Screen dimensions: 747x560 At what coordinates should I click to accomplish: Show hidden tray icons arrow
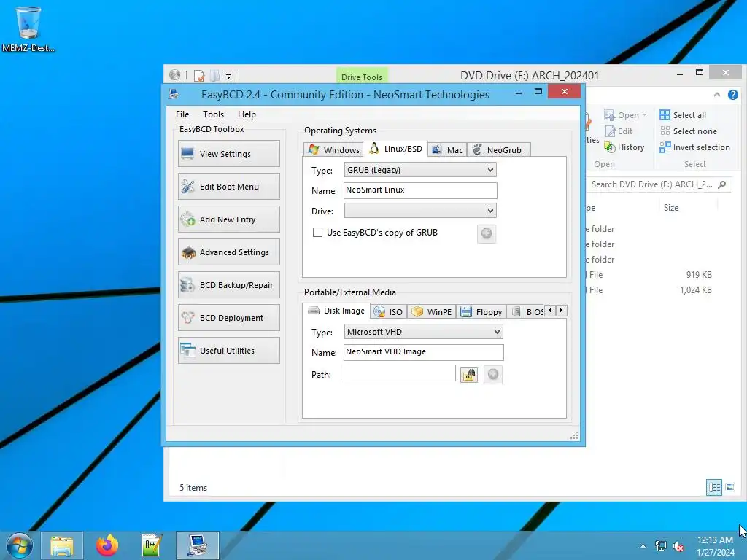pos(643,546)
